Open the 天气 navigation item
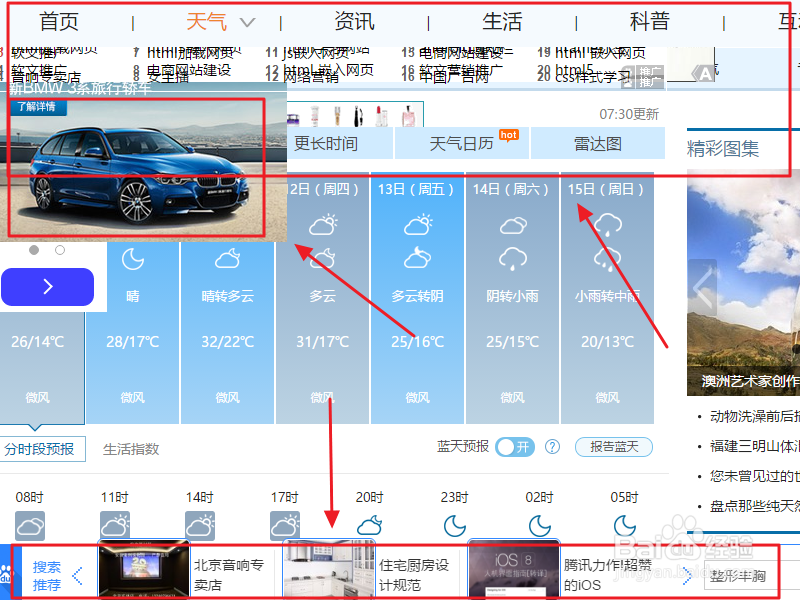The height and width of the screenshot is (600, 800). [207, 22]
